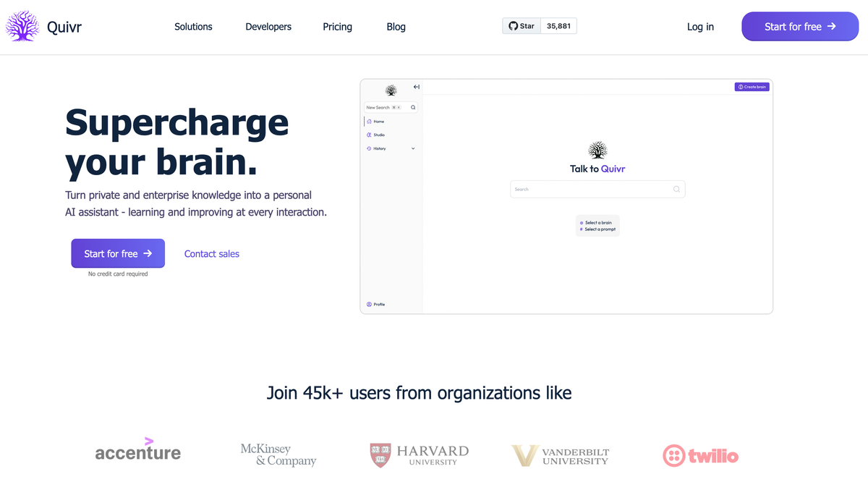
Task: Click the tree logo above Talk to Quivr
Action: click(597, 151)
